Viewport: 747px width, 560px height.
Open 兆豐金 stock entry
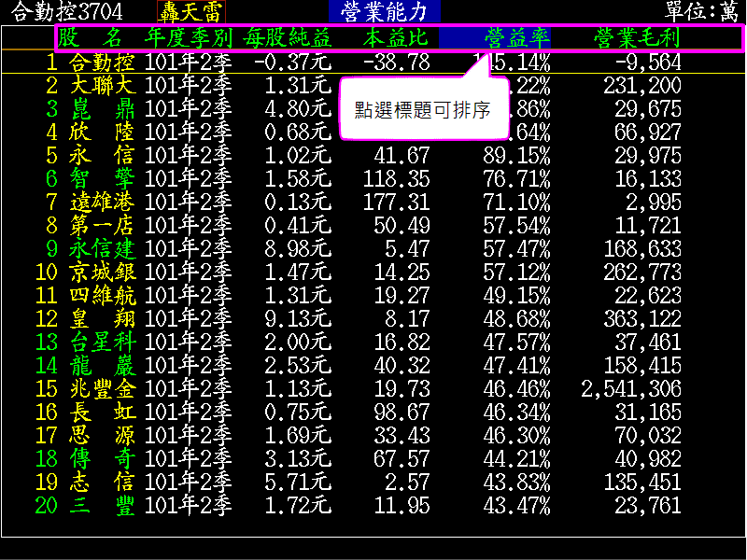(102, 388)
